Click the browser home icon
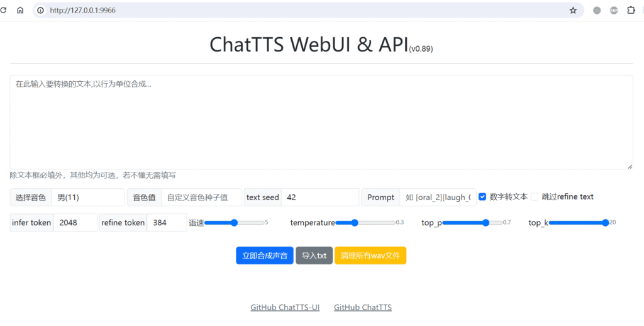 [20, 10]
